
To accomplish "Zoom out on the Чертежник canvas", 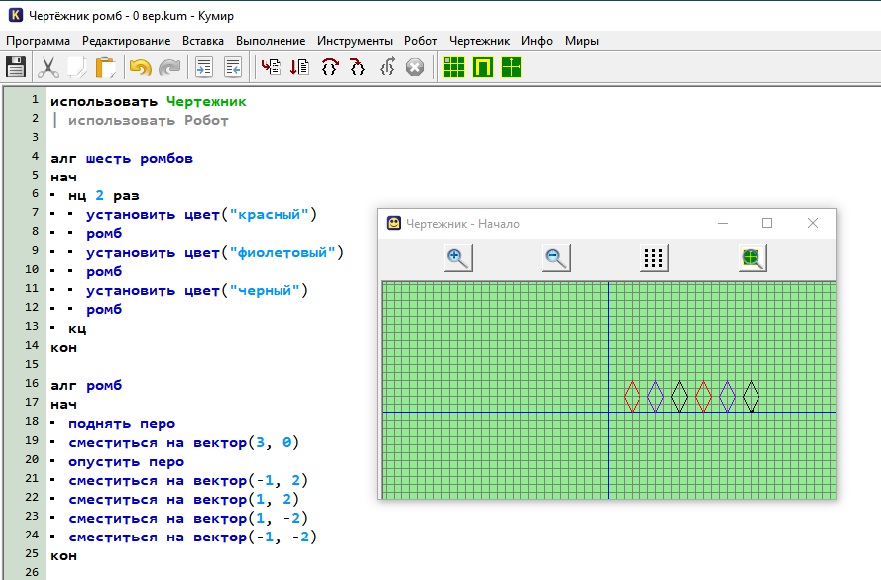I will pos(556,258).
